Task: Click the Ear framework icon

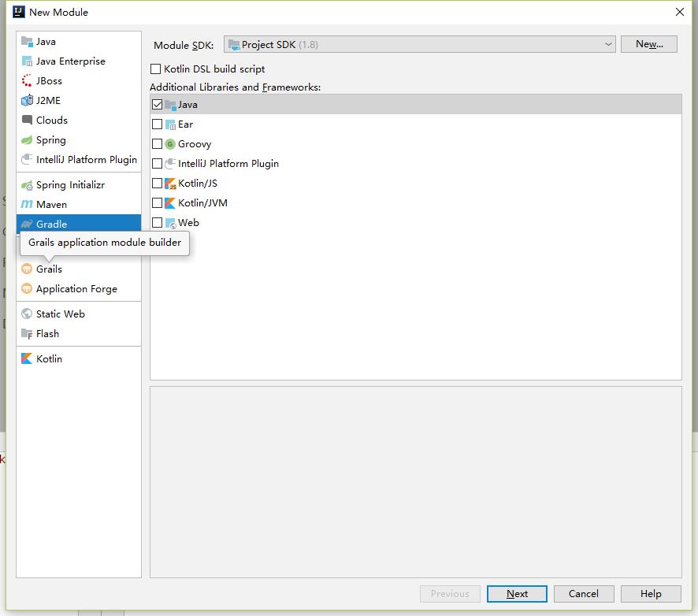Action: click(170, 124)
